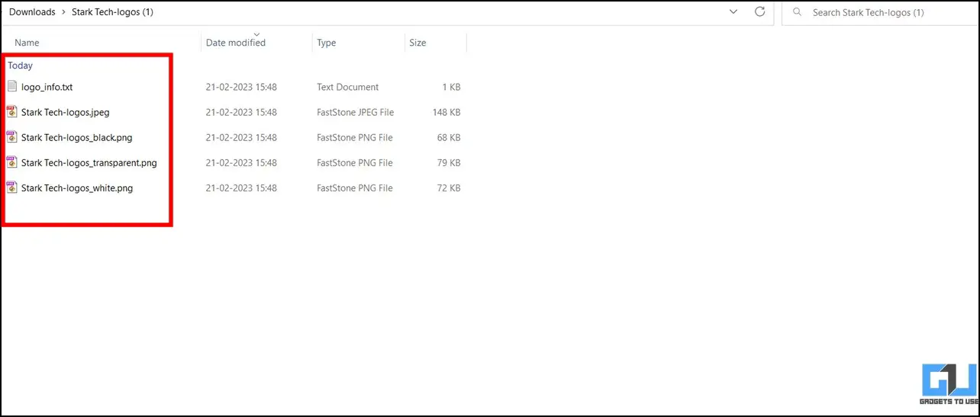Image resolution: width=980 pixels, height=417 pixels.
Task: Click FastStone PNG File type for Stark Tech-logos_white.png
Action: [355, 188]
